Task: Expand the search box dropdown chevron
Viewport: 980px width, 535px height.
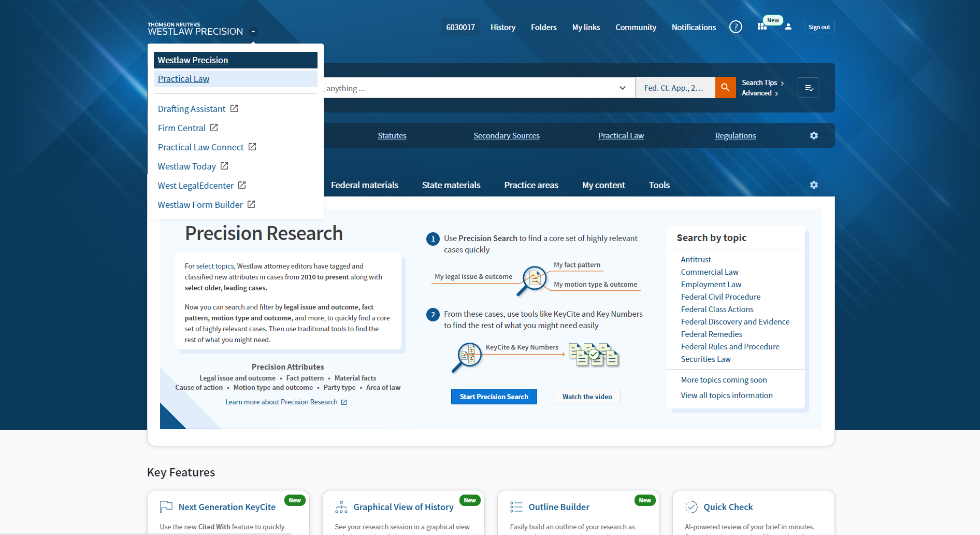Action: pos(623,88)
